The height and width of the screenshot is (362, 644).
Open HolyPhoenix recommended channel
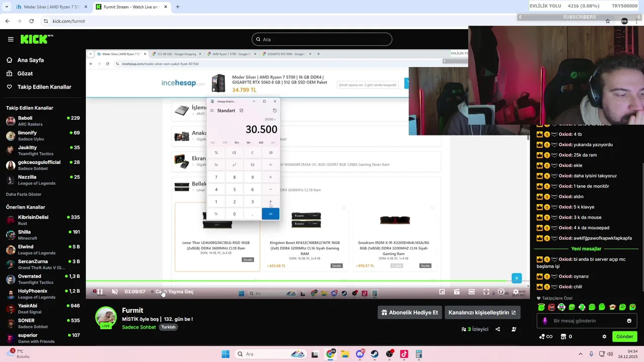43,294
